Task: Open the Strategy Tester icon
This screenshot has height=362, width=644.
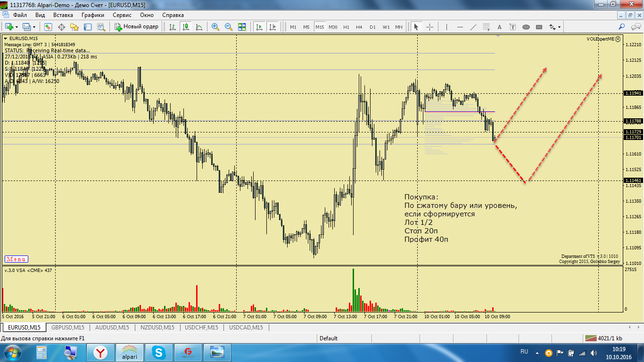Action: tap(101, 27)
